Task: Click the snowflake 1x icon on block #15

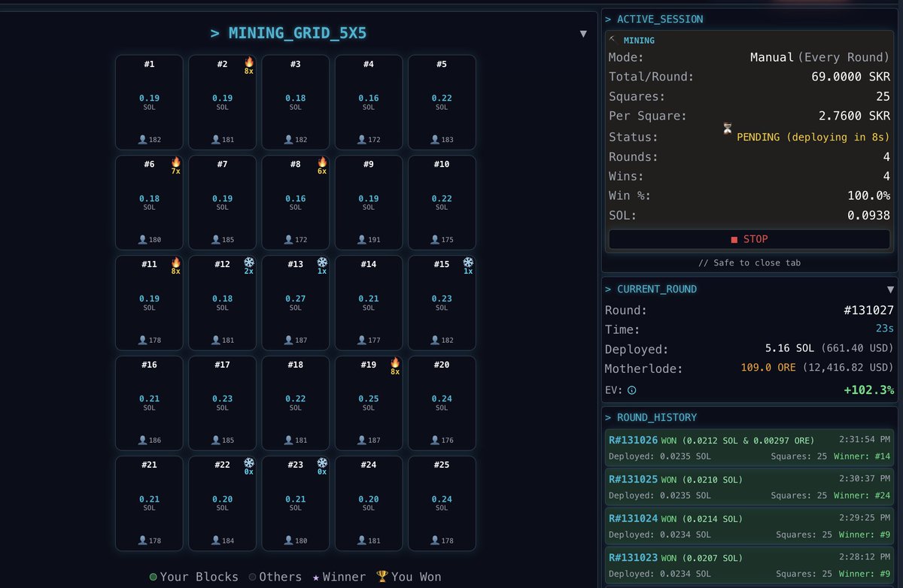Action: pyautogui.click(x=468, y=262)
